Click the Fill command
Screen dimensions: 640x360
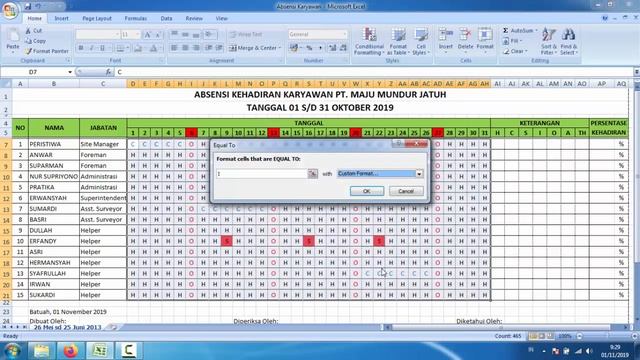513,41
